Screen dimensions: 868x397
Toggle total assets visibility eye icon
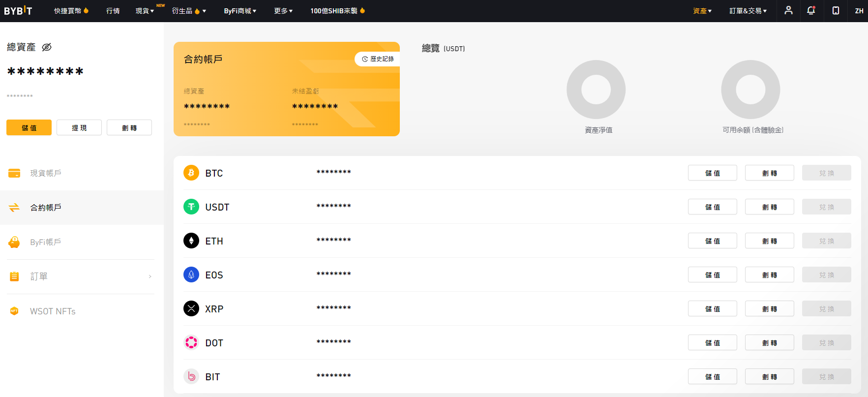[x=47, y=47]
